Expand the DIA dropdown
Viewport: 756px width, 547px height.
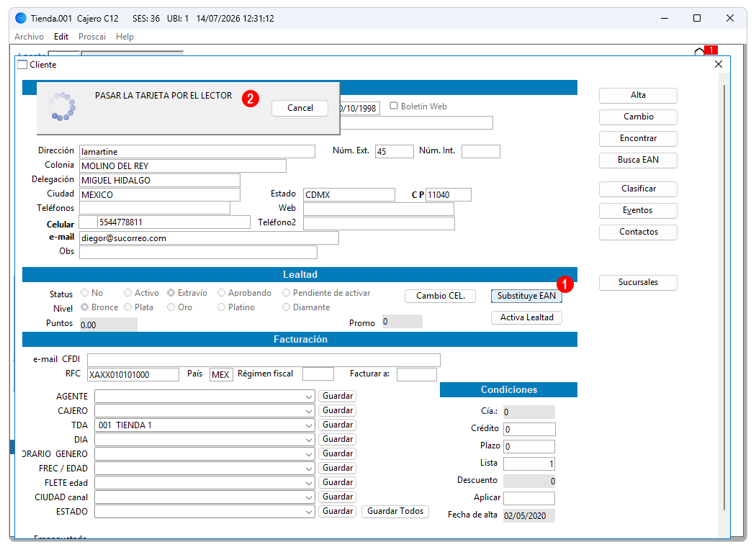[309, 440]
